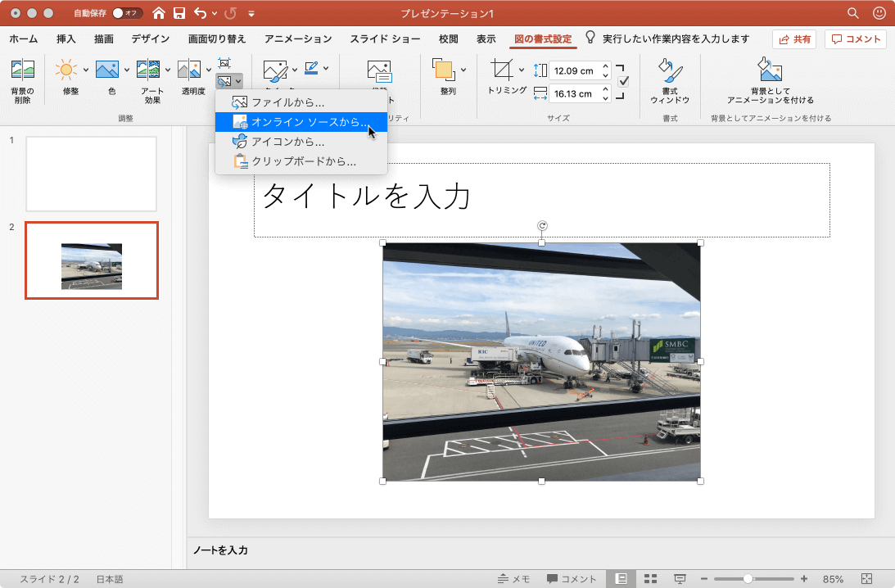Click the Remove Background (背景の削除) icon
Viewport: 895px width, 588px height.
tap(22, 71)
